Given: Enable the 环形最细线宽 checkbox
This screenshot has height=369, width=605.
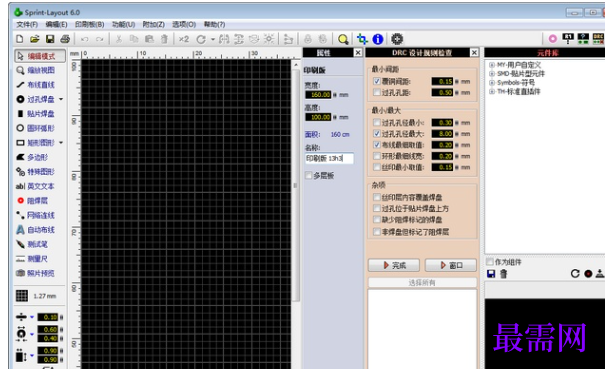Looking at the screenshot, I should [377, 156].
